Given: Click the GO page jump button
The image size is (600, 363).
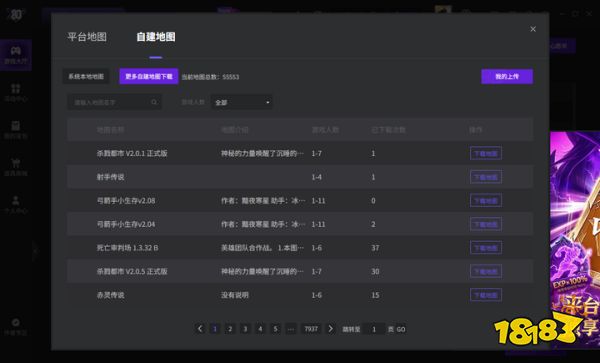Looking at the screenshot, I should [401, 329].
